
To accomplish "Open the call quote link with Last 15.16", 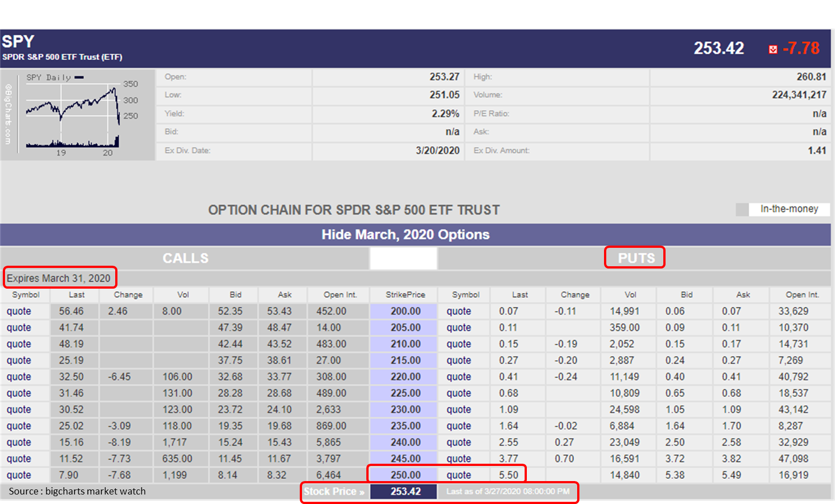I will pyautogui.click(x=19, y=442).
